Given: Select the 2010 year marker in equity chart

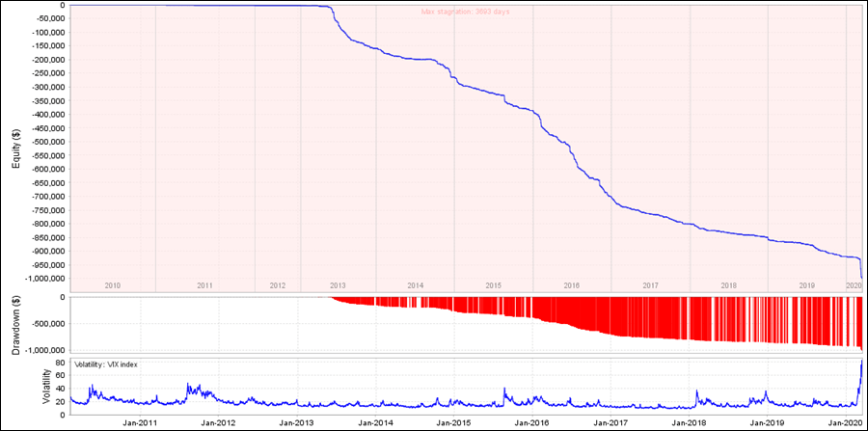Looking at the screenshot, I should [x=112, y=285].
